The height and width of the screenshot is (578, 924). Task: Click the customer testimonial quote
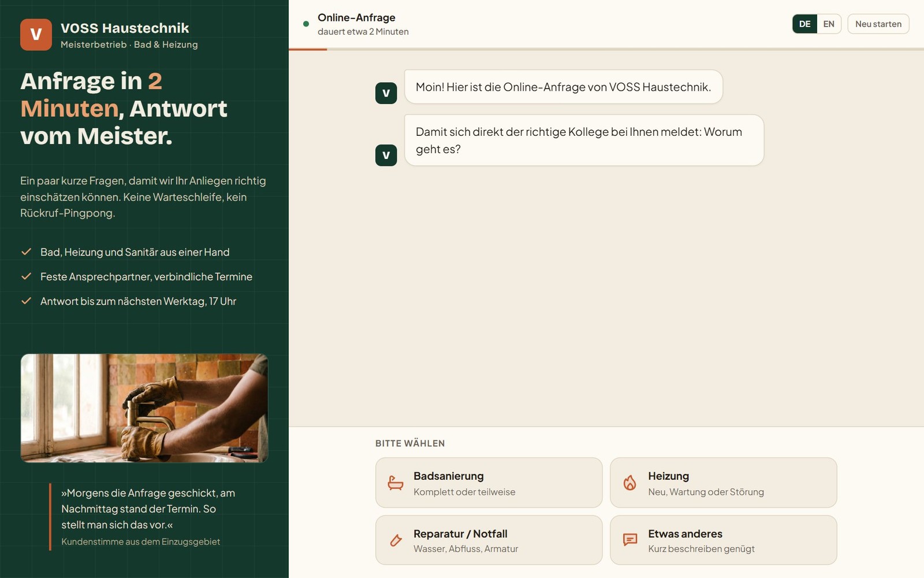point(148,509)
